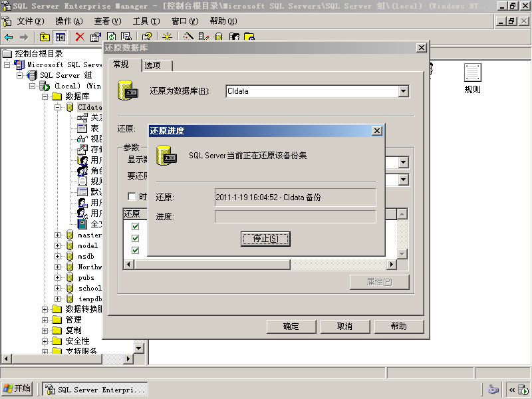The image size is (532, 399).
Task: Switch to the 常规 tab
Action: (124, 65)
